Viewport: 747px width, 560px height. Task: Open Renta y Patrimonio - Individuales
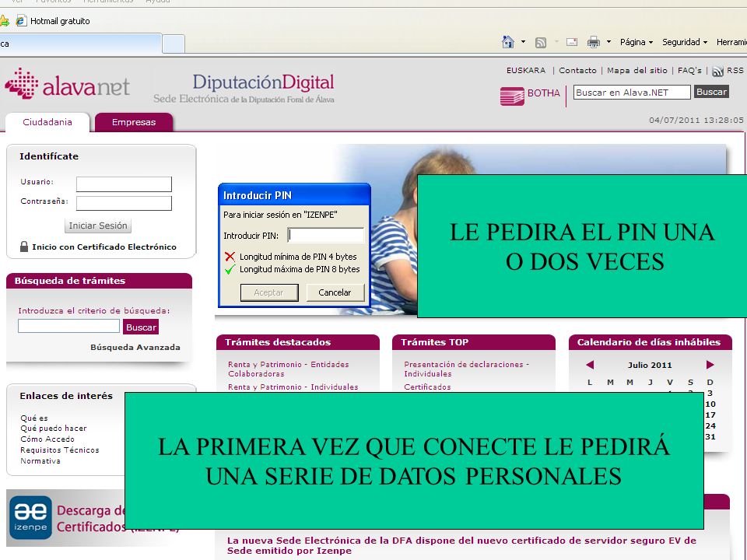[x=293, y=387]
